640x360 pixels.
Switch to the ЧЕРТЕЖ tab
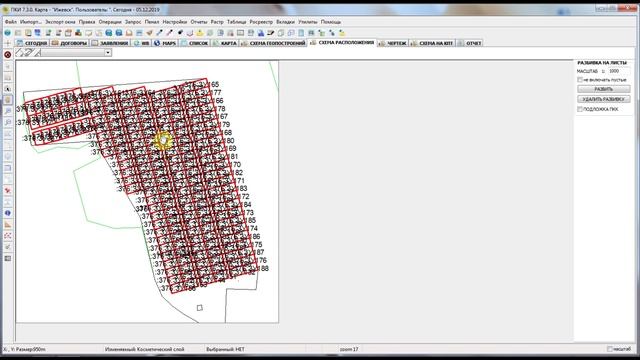[393, 43]
